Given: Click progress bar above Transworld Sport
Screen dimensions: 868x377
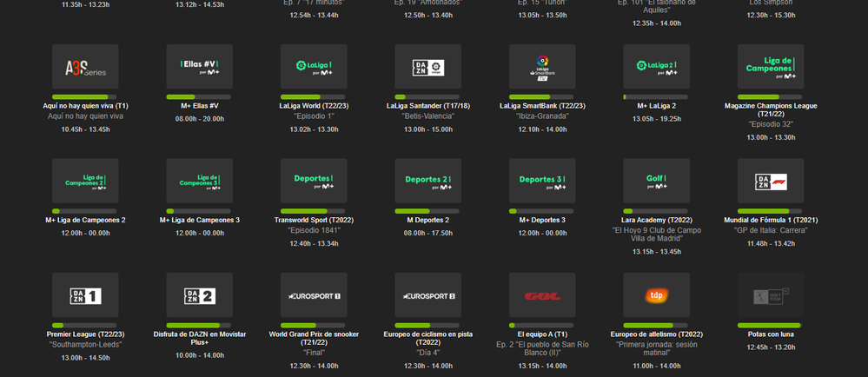Looking at the screenshot, I should [x=313, y=211].
